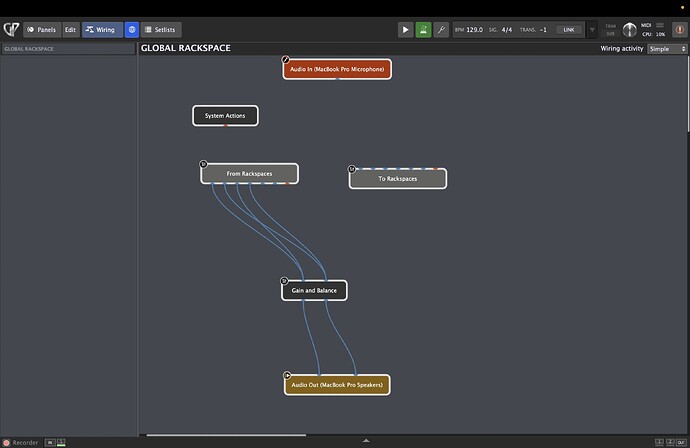The height and width of the screenshot is (448, 690).
Task: Select the System Actions block
Action: 225,116
